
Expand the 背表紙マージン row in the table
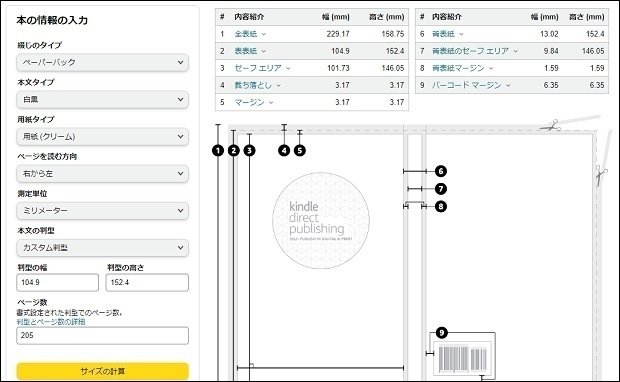pyautogui.click(x=462, y=68)
